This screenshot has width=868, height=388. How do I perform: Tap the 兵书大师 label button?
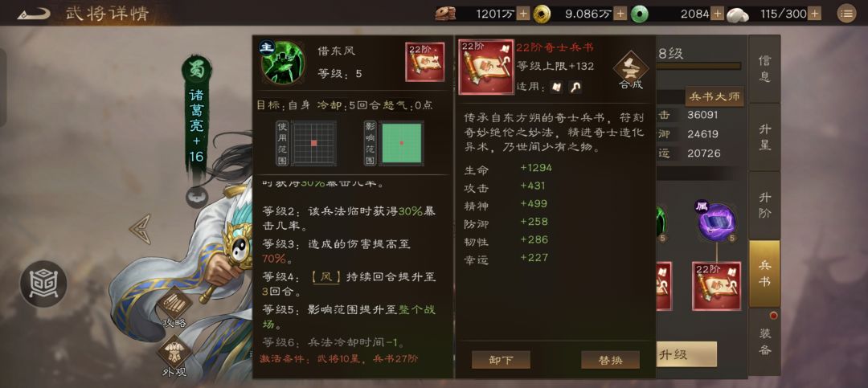click(x=714, y=97)
